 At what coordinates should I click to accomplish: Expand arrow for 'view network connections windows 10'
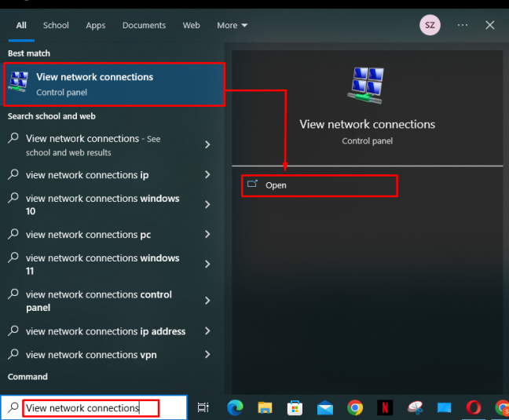pyautogui.click(x=207, y=204)
